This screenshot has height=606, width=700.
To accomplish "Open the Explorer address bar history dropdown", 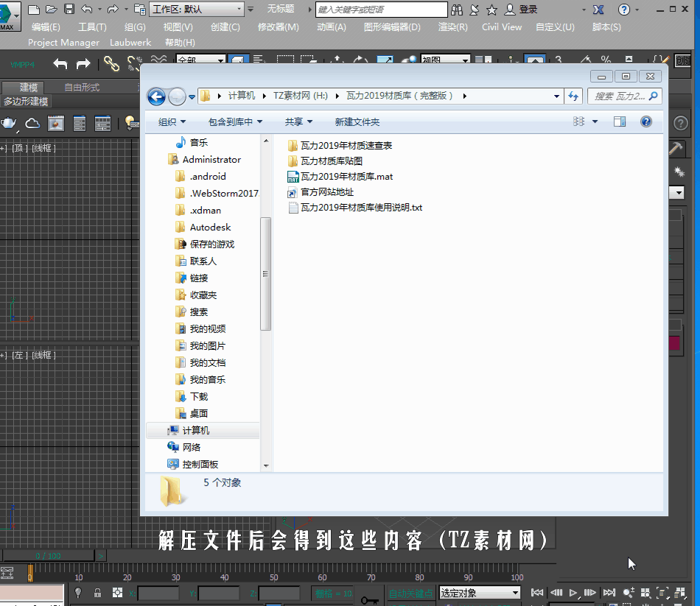I will (x=556, y=96).
